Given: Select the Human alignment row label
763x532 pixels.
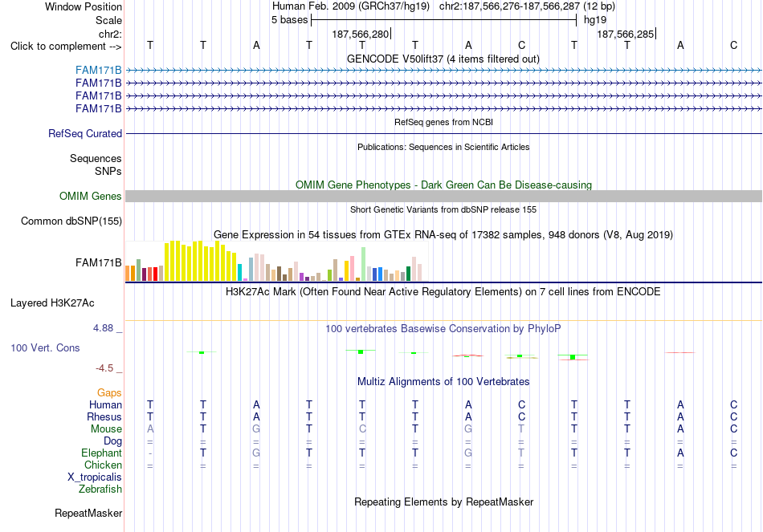Looking at the screenshot, I should (x=105, y=404).
